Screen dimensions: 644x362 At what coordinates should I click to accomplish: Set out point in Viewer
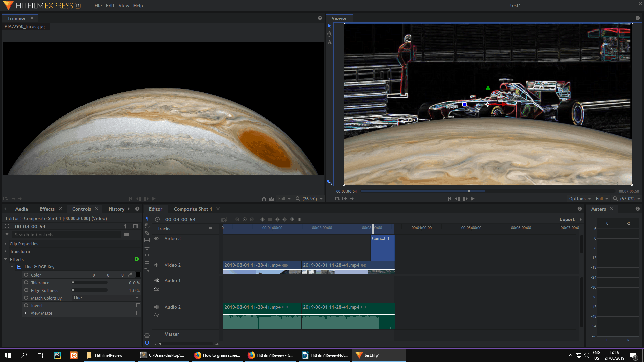pyautogui.click(x=353, y=199)
